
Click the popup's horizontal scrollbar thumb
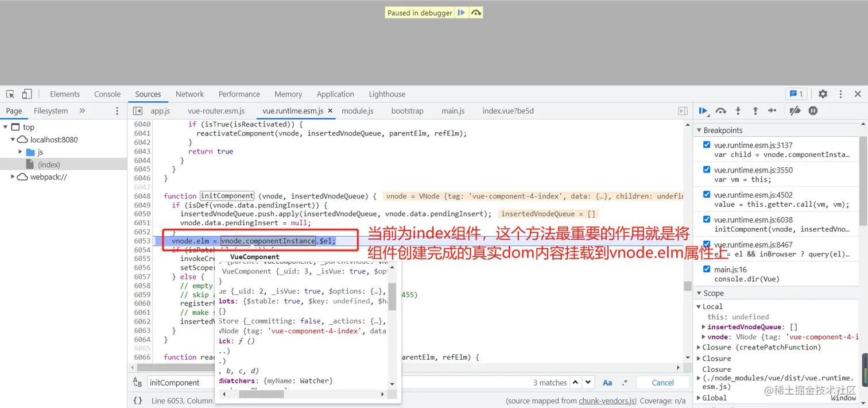261,394
